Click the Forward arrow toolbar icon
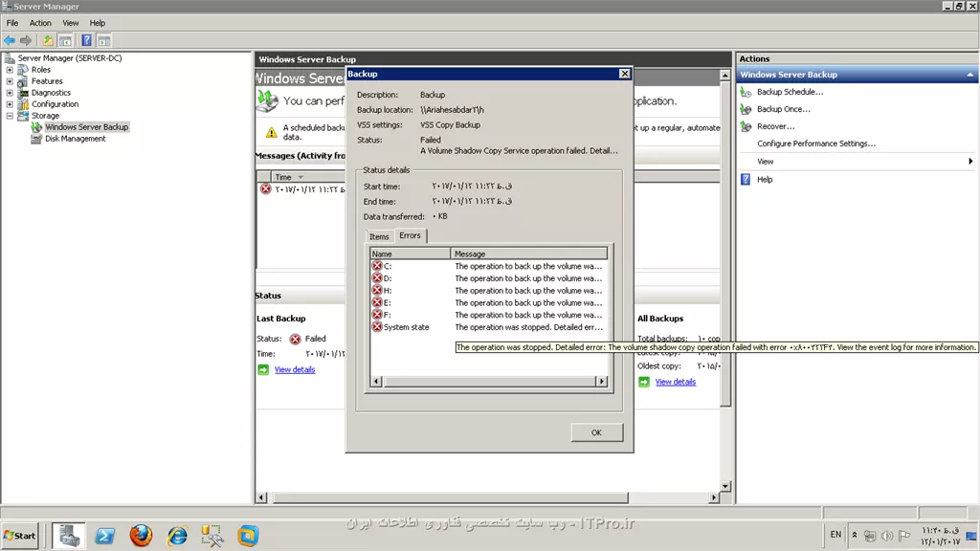980x551 pixels. (x=26, y=40)
